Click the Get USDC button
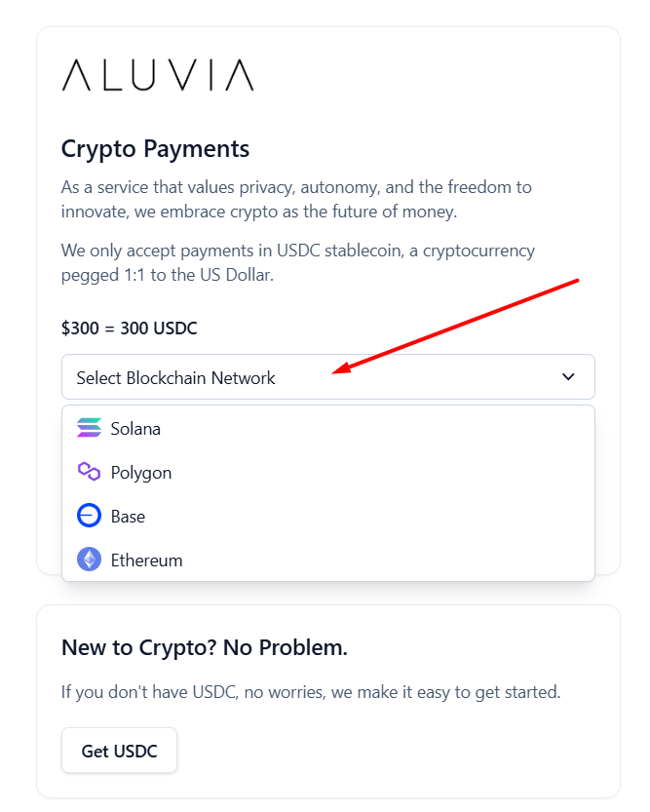 pyautogui.click(x=119, y=750)
